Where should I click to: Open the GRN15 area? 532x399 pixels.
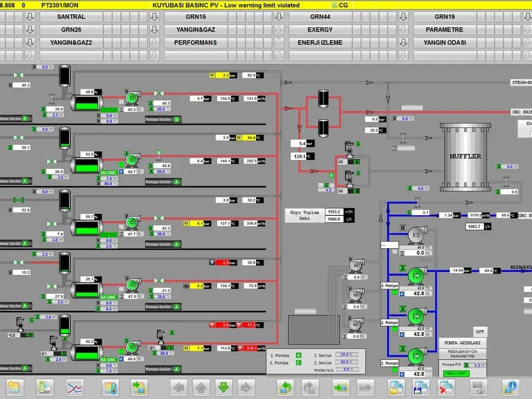[x=196, y=17]
